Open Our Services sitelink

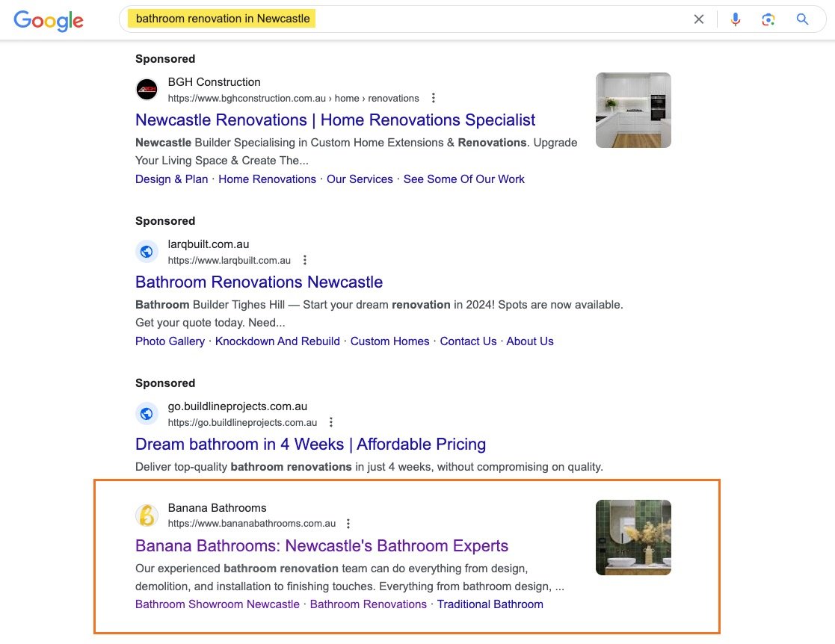click(x=360, y=179)
